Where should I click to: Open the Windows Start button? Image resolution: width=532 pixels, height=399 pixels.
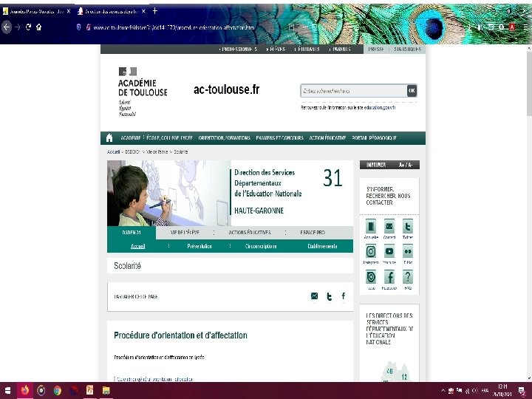point(7,391)
